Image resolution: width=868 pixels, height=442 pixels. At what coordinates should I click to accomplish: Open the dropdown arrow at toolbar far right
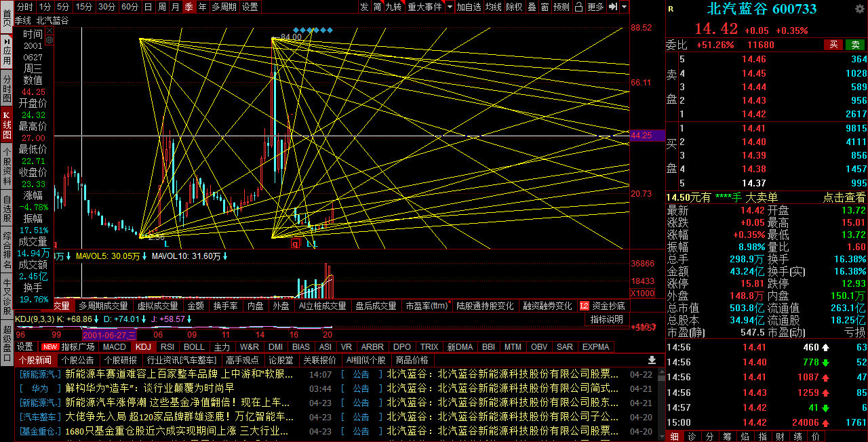[623, 7]
